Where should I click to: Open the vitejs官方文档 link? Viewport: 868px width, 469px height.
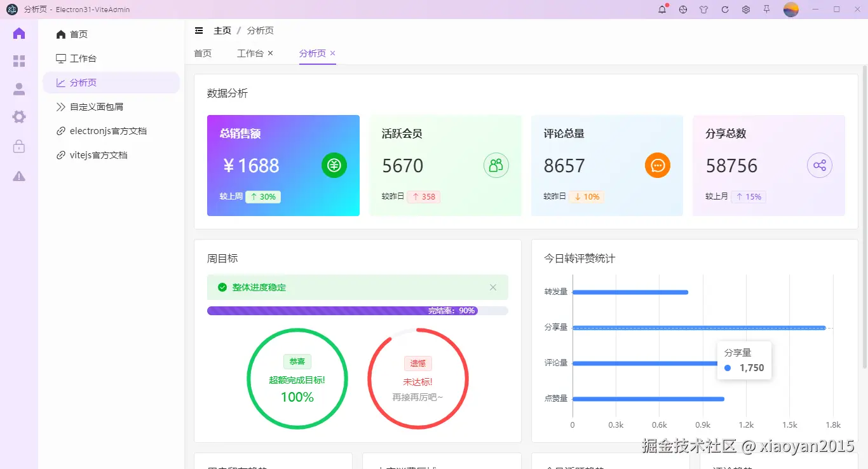coord(97,154)
